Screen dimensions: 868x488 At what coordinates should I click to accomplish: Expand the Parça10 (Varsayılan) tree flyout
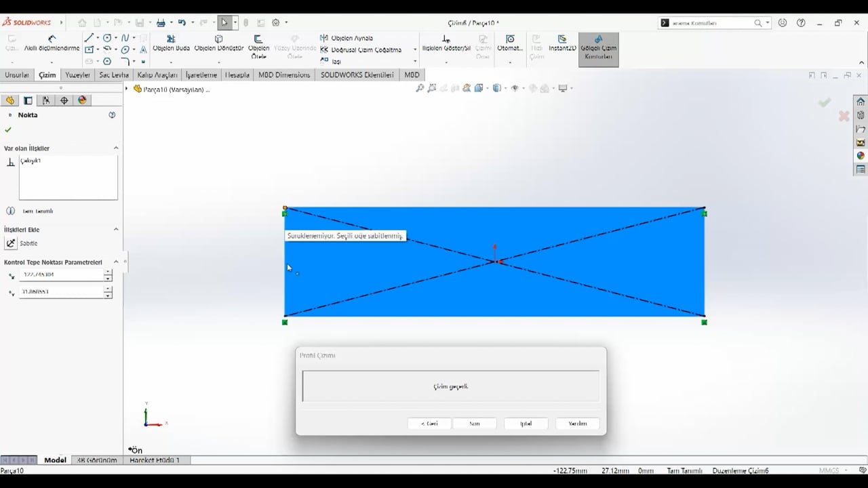point(127,89)
